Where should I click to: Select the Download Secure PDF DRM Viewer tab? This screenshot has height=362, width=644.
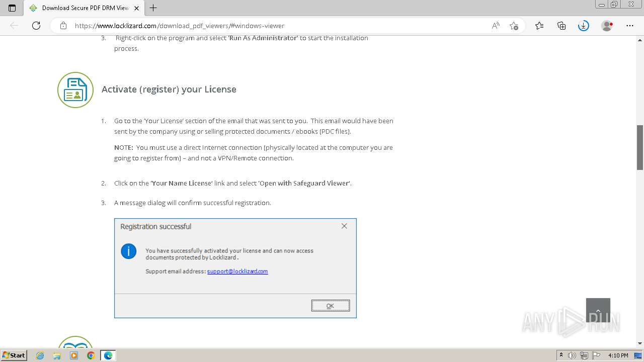click(84, 8)
